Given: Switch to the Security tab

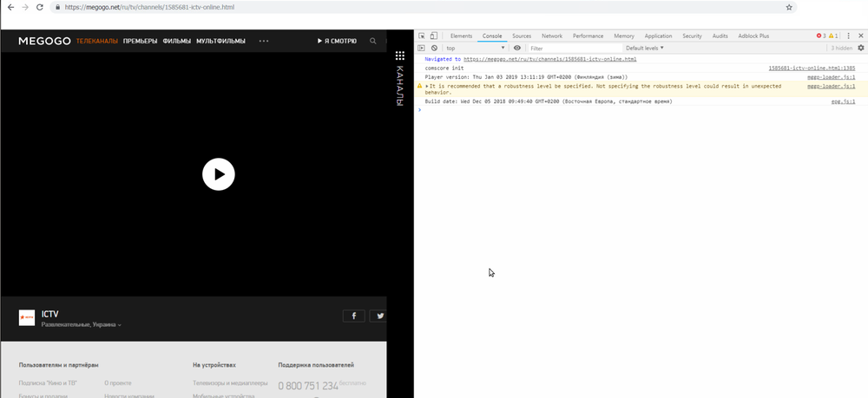Looking at the screenshot, I should pyautogui.click(x=692, y=36).
